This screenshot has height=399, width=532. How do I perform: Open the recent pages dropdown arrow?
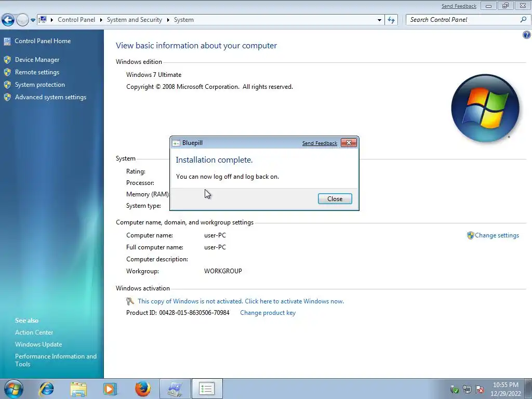tap(33, 20)
